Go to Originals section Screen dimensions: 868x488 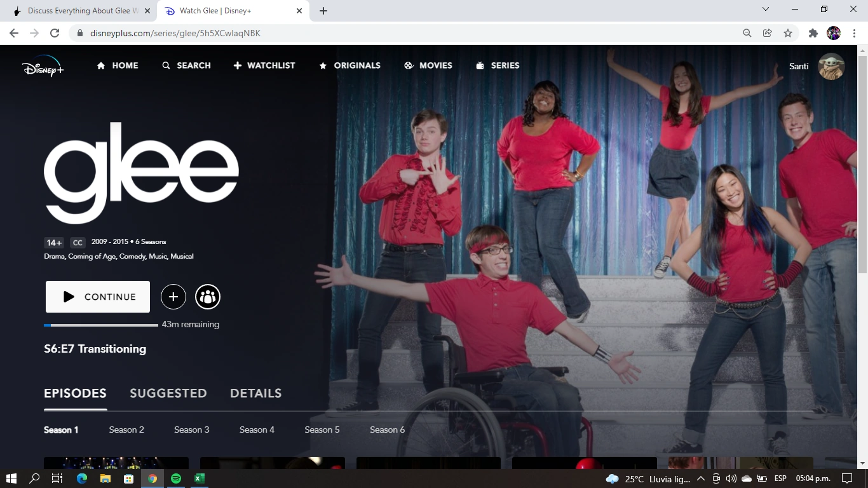[x=349, y=65]
